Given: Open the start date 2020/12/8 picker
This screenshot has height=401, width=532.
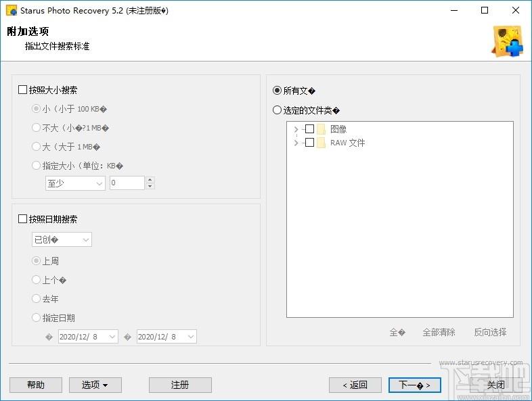Looking at the screenshot, I should 88,337.
